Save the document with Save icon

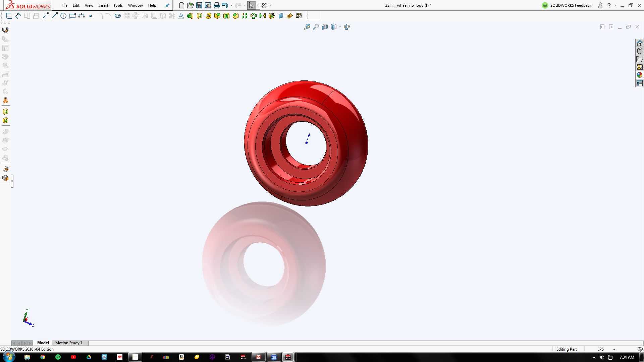pyautogui.click(x=199, y=5)
